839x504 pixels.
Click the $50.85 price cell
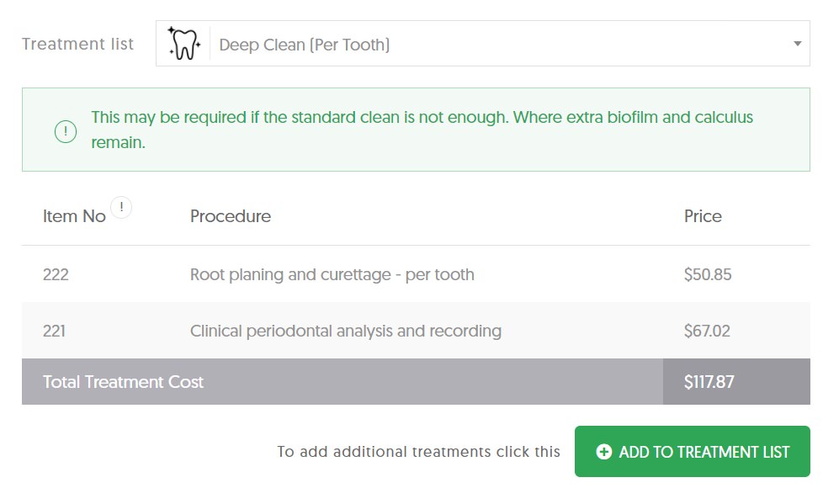click(708, 274)
